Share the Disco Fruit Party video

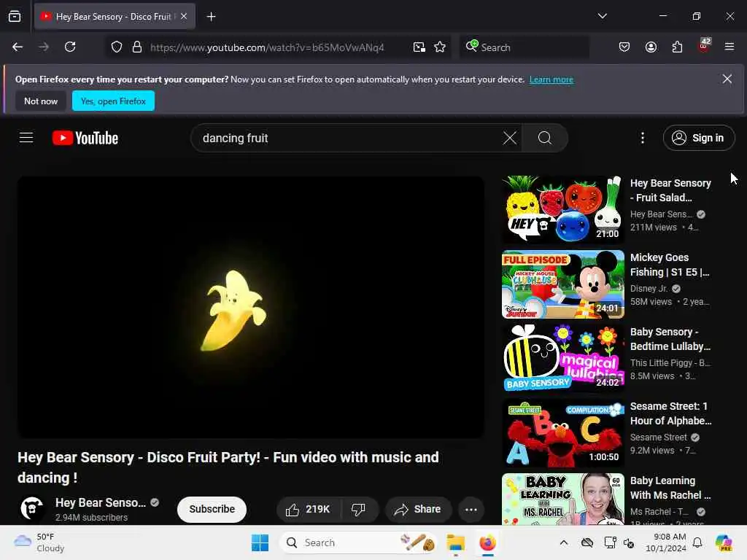point(418,510)
